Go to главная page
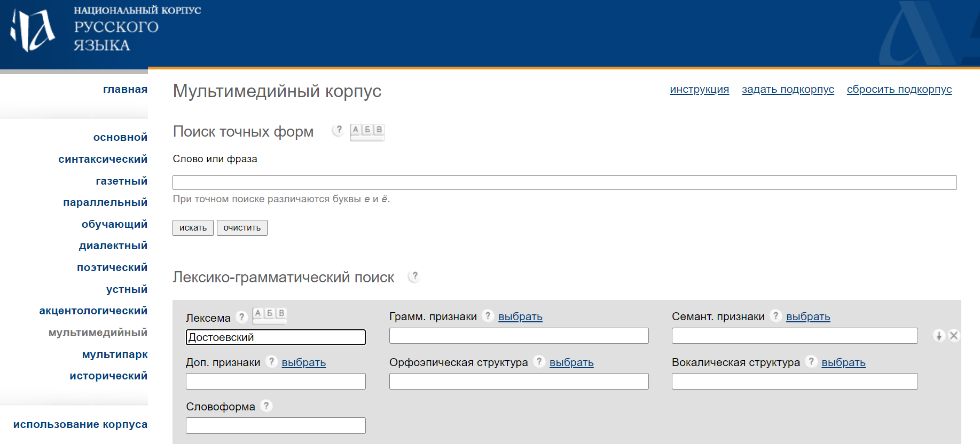The width and height of the screenshot is (980, 444). 125,89
